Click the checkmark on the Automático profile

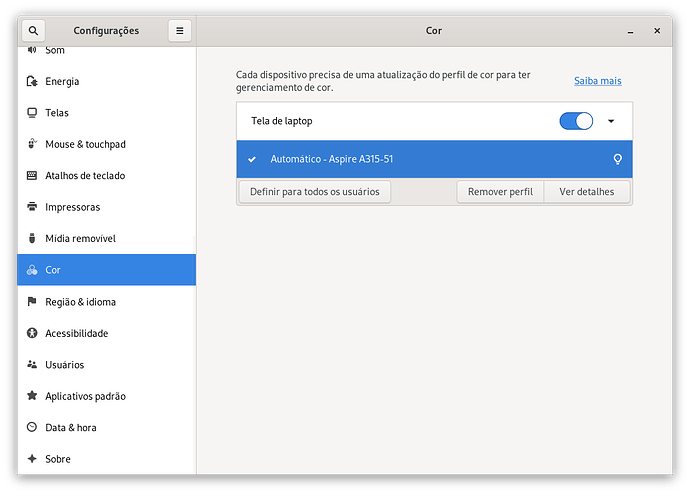tap(252, 159)
